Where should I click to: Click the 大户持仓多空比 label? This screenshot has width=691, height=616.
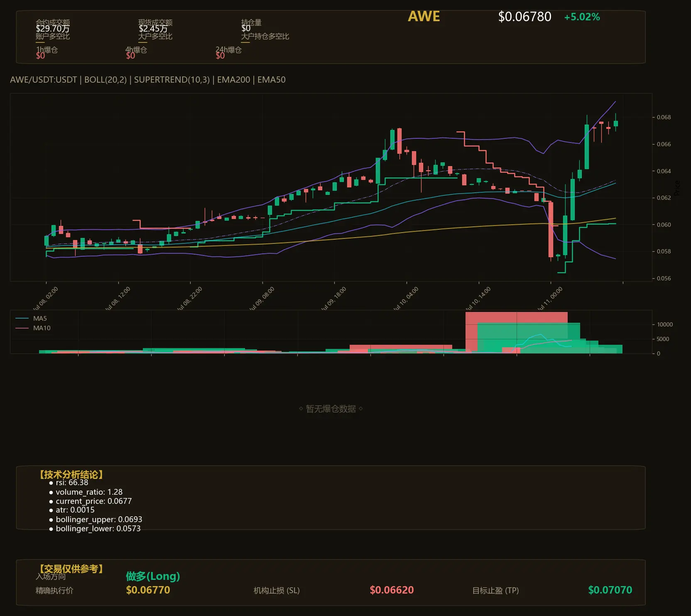click(265, 37)
